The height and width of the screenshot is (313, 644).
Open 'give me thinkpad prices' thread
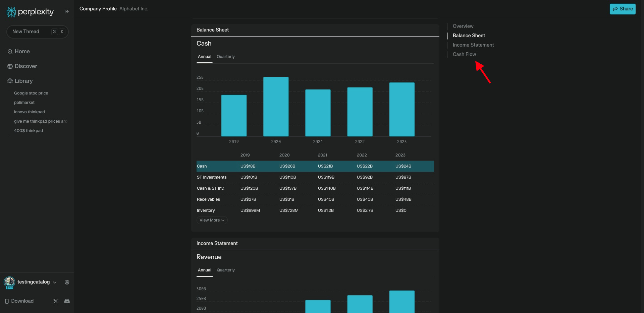pyautogui.click(x=41, y=121)
